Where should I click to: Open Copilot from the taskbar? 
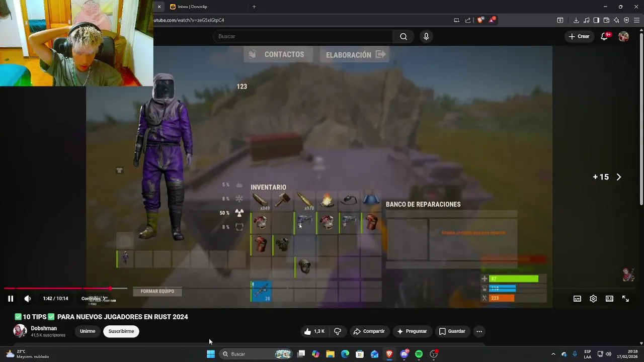(315, 354)
